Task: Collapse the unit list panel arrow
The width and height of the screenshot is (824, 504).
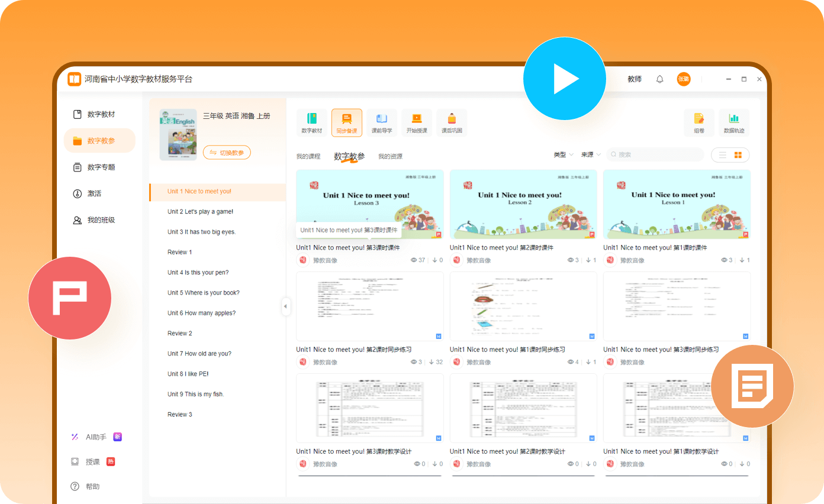Action: pos(285,306)
